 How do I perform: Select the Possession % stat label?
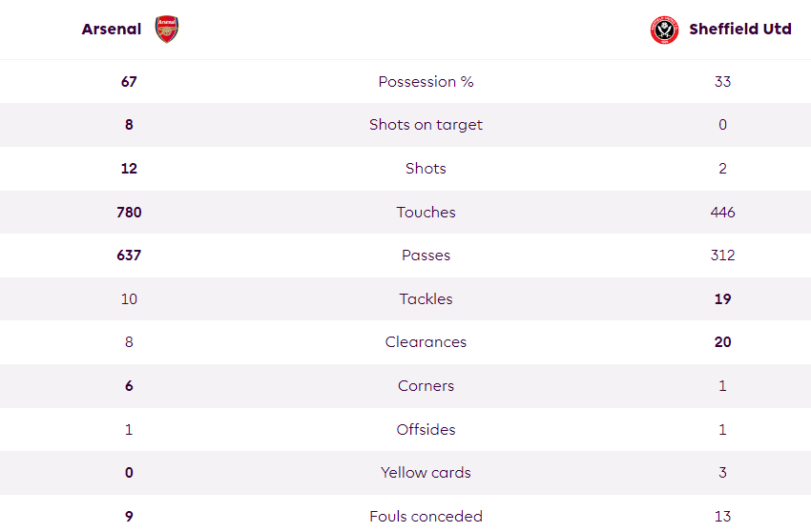tap(426, 82)
